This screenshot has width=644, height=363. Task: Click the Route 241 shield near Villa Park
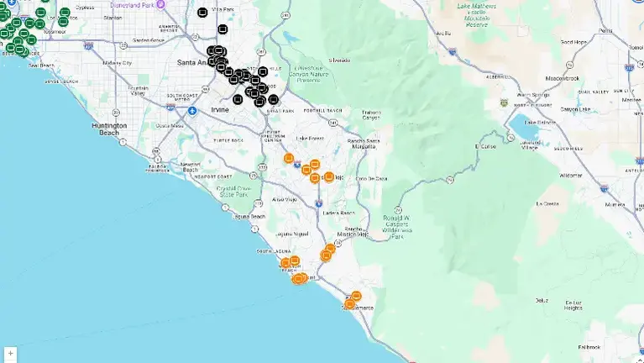point(285,16)
